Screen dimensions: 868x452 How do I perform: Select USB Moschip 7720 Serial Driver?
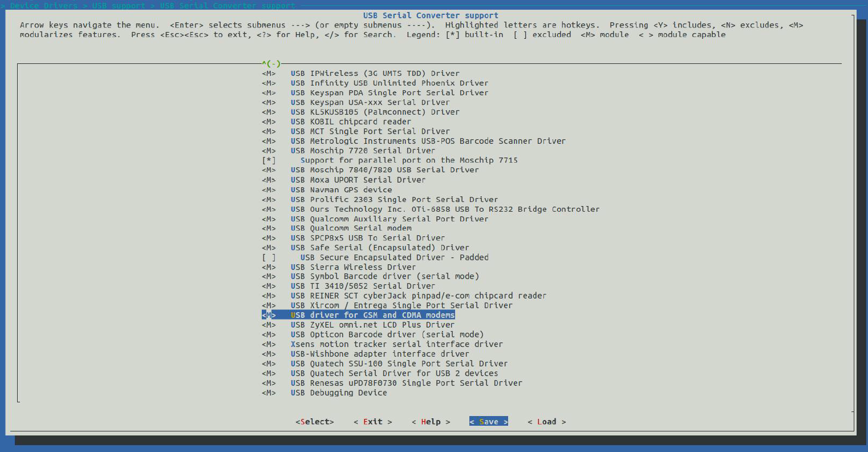pyautogui.click(x=363, y=151)
